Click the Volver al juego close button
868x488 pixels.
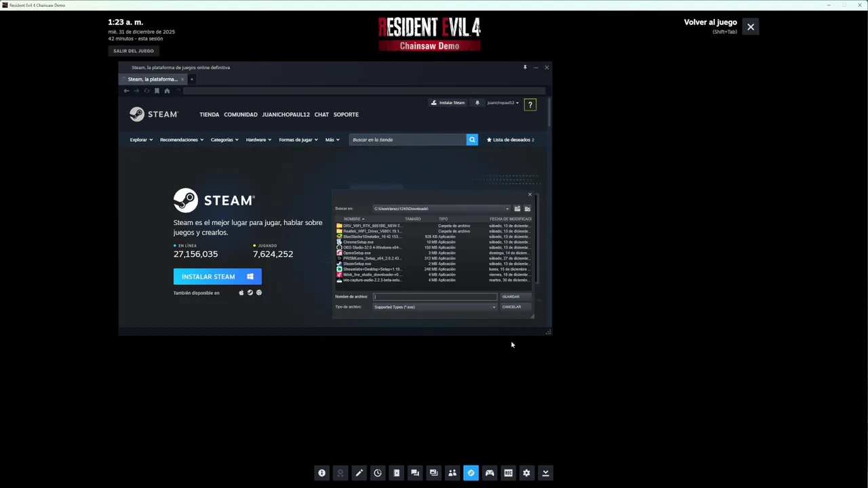click(751, 27)
